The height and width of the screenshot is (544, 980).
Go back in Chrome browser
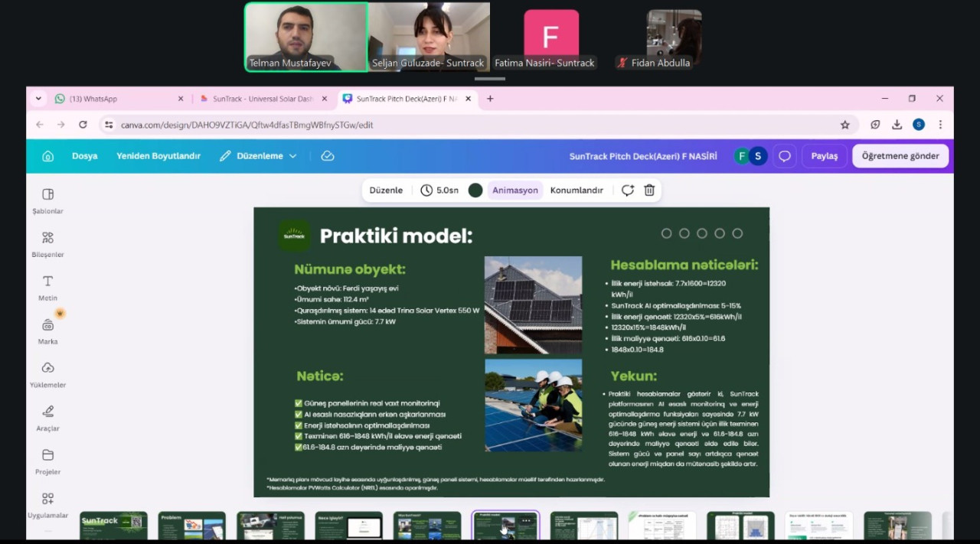point(40,125)
